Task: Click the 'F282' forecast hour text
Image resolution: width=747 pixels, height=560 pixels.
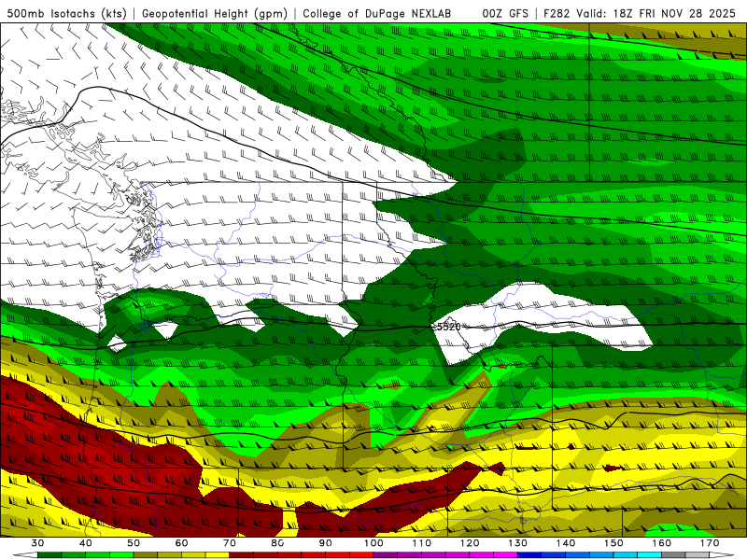Action: 557,13
